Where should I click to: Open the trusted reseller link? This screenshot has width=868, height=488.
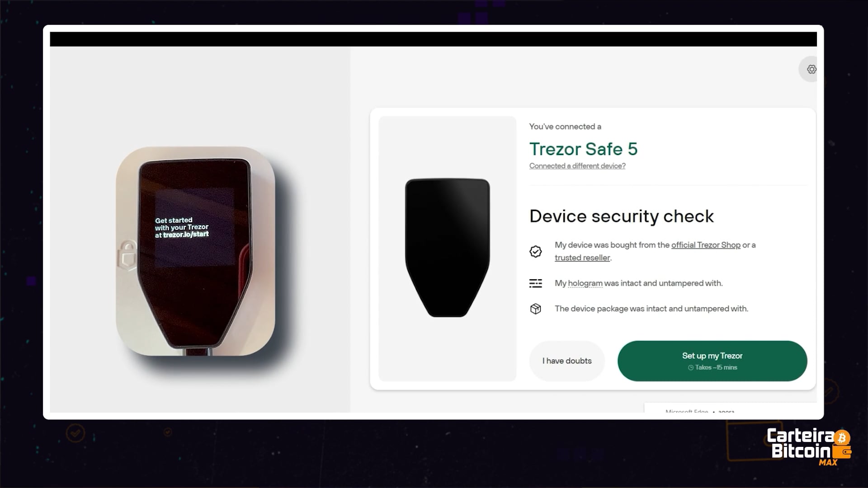582,258
